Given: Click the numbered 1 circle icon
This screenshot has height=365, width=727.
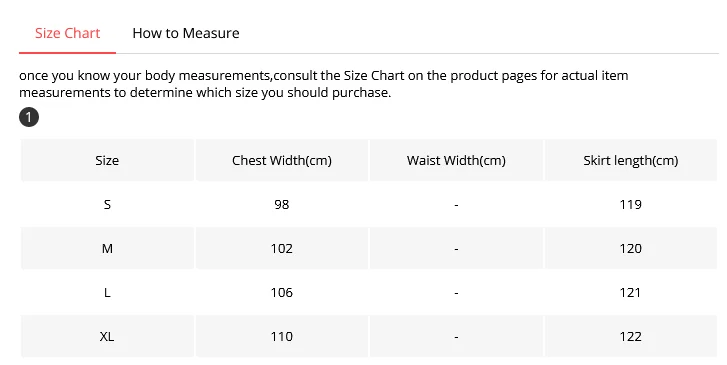Looking at the screenshot, I should tap(29, 117).
